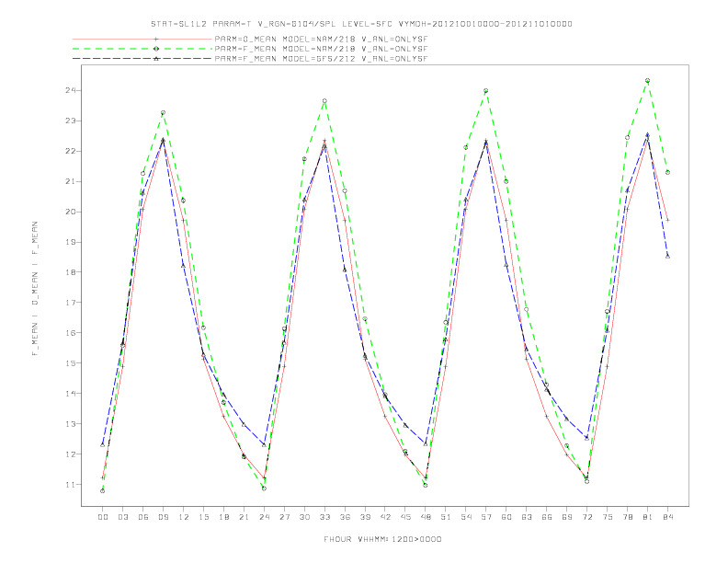
Task: Click x-axis tick label 36
Action: pyautogui.click(x=345, y=517)
